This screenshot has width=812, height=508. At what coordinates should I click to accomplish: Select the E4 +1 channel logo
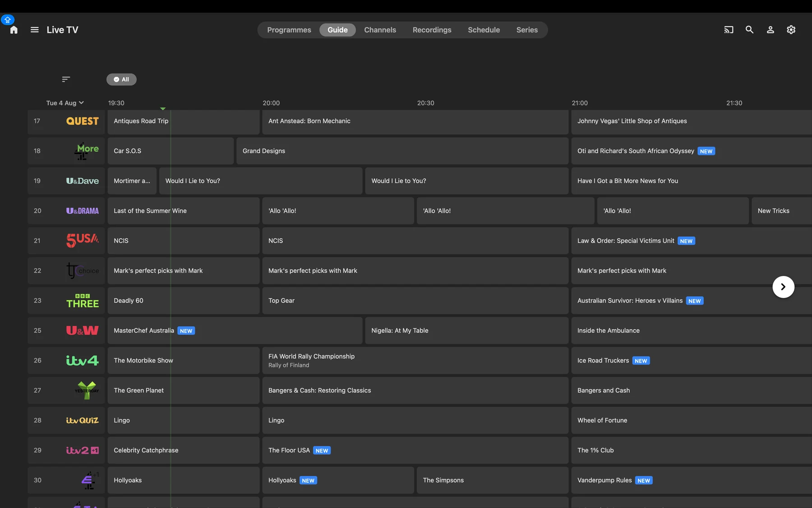click(90, 480)
